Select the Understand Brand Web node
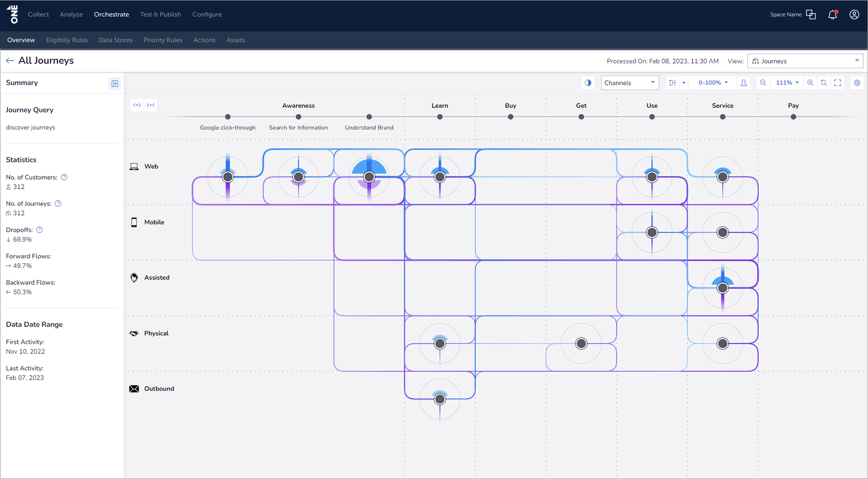868x479 pixels. pos(369,177)
